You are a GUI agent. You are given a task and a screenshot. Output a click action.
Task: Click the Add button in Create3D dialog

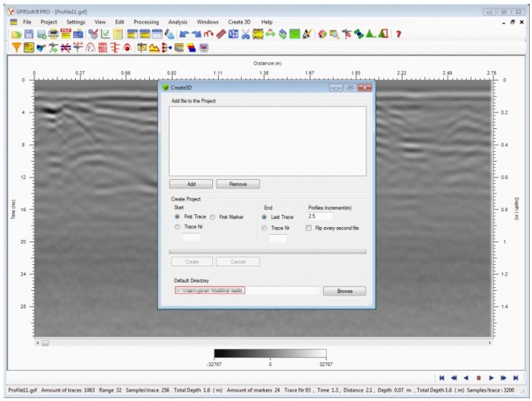[x=191, y=184]
